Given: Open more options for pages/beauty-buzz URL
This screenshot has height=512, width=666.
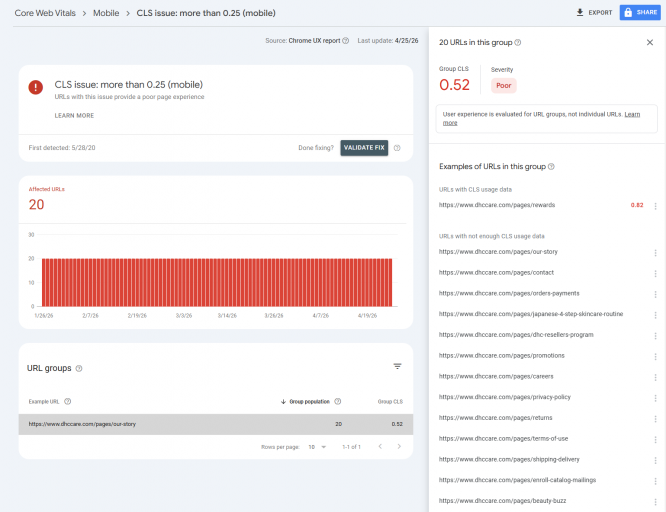Looking at the screenshot, I should (x=655, y=502).
